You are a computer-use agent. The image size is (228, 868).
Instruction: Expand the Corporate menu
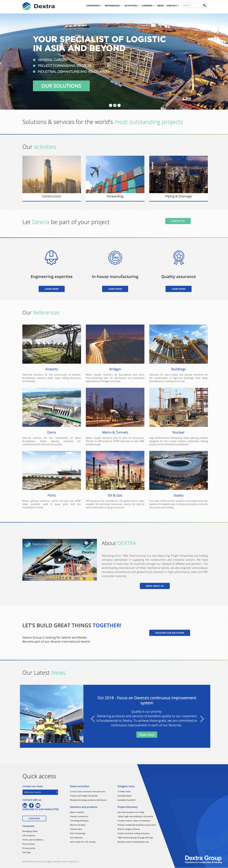[x=94, y=6]
